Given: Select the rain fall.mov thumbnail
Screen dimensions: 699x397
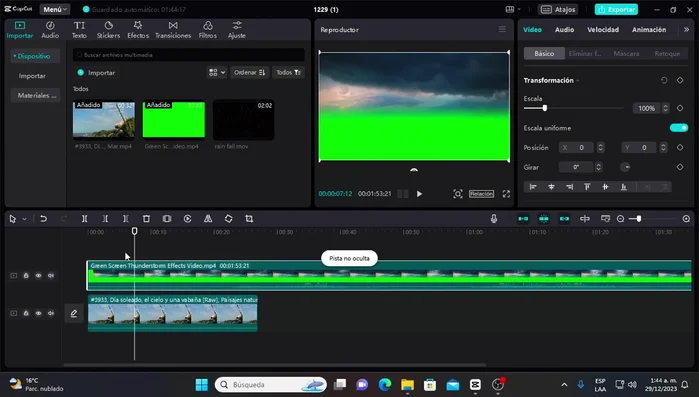Looking at the screenshot, I should [243, 120].
